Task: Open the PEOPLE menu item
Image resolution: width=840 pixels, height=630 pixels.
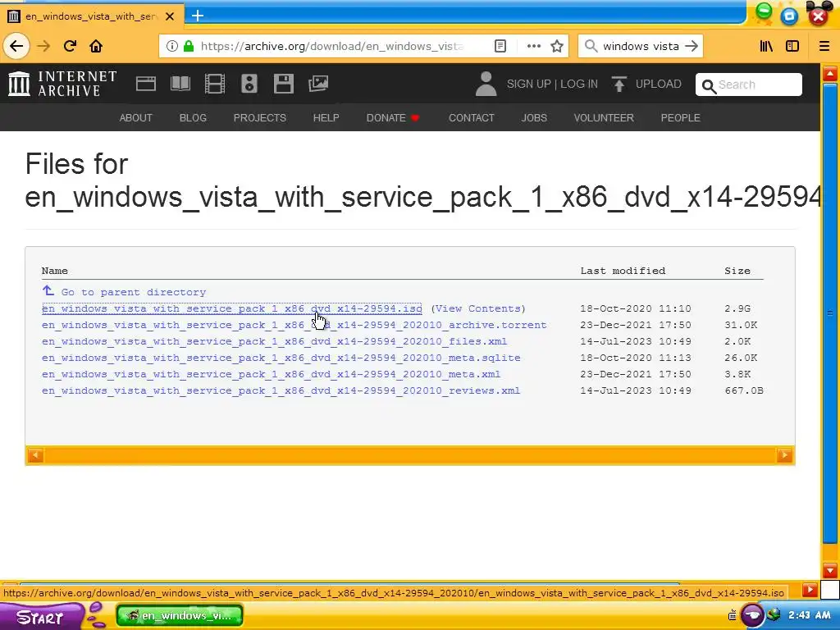Action: click(680, 118)
